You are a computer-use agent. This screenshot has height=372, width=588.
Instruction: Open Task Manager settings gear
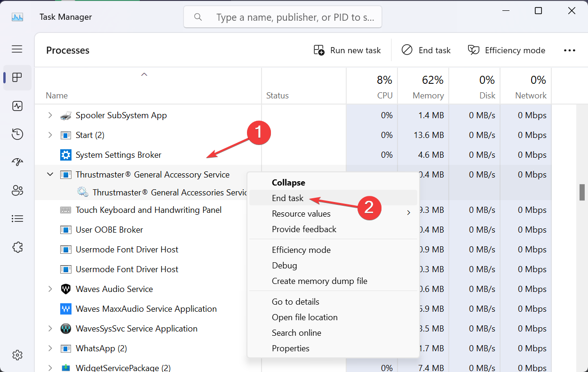pos(17,355)
